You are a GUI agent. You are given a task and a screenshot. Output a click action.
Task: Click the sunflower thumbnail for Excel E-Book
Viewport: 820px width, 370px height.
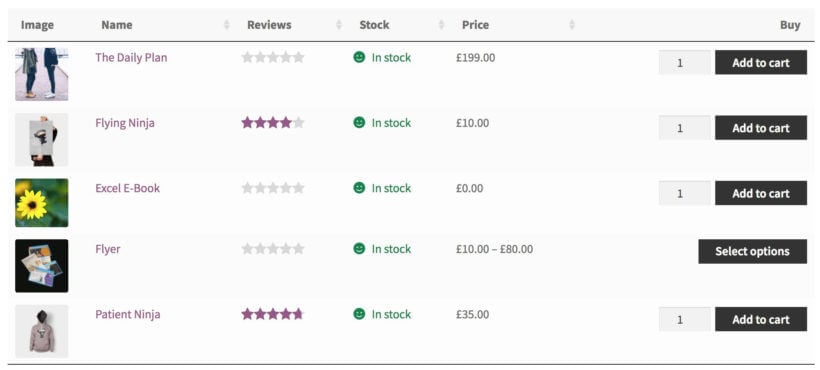coord(42,203)
